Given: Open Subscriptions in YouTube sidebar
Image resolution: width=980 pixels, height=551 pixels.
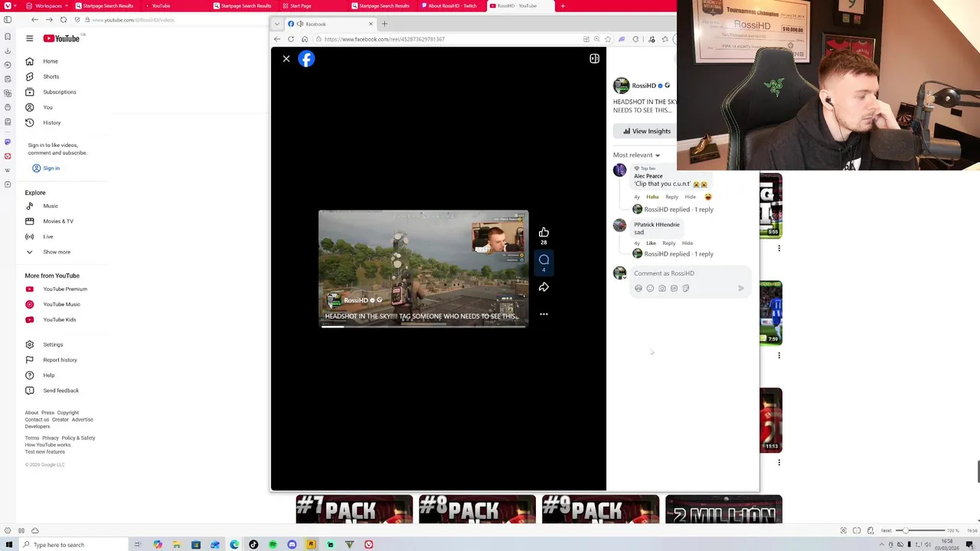Looking at the screenshot, I should point(59,92).
